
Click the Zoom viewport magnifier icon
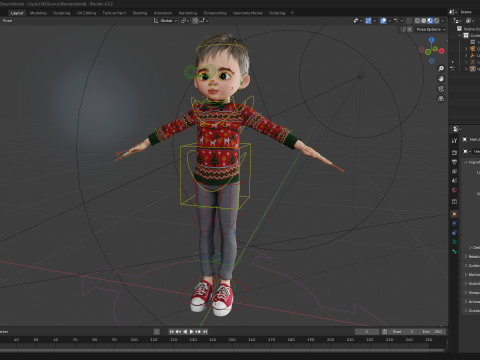click(441, 69)
